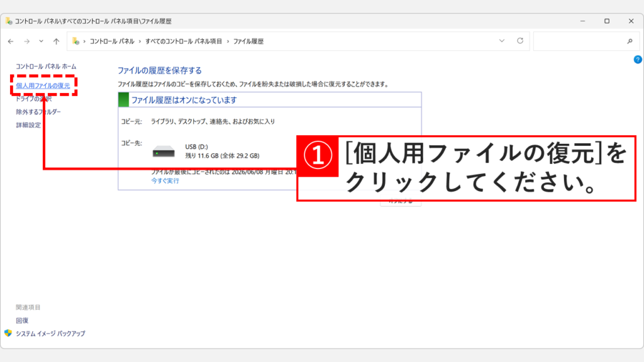Refresh the Control Panel view

(520, 41)
